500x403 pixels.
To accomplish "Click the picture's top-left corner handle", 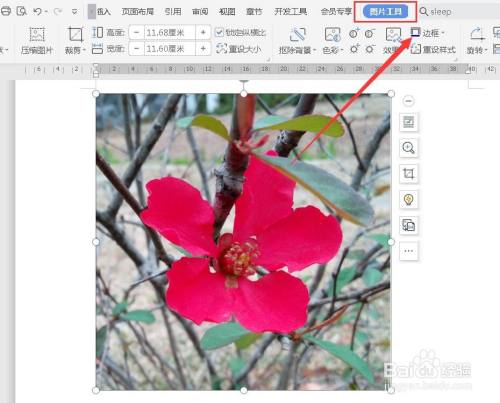I will pyautogui.click(x=96, y=94).
